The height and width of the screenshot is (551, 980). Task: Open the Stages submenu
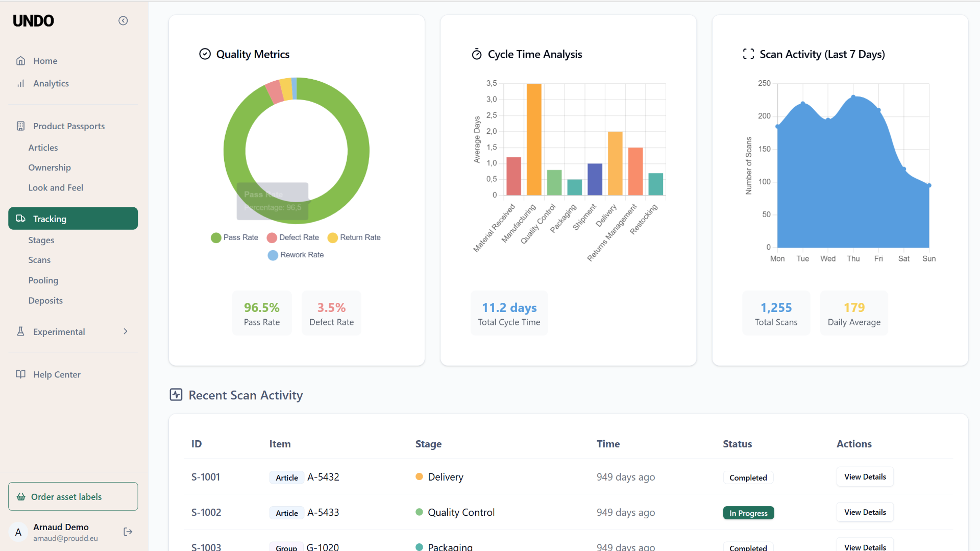pos(41,240)
